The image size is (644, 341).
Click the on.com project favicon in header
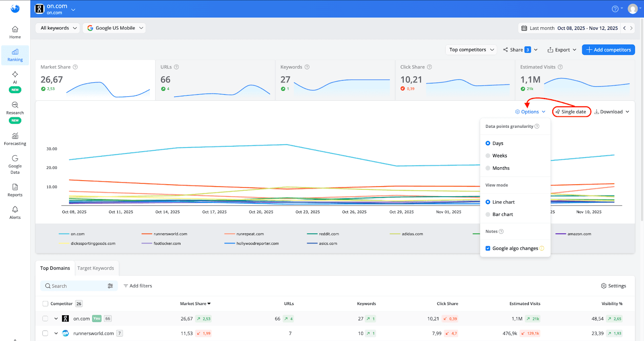[39, 9]
